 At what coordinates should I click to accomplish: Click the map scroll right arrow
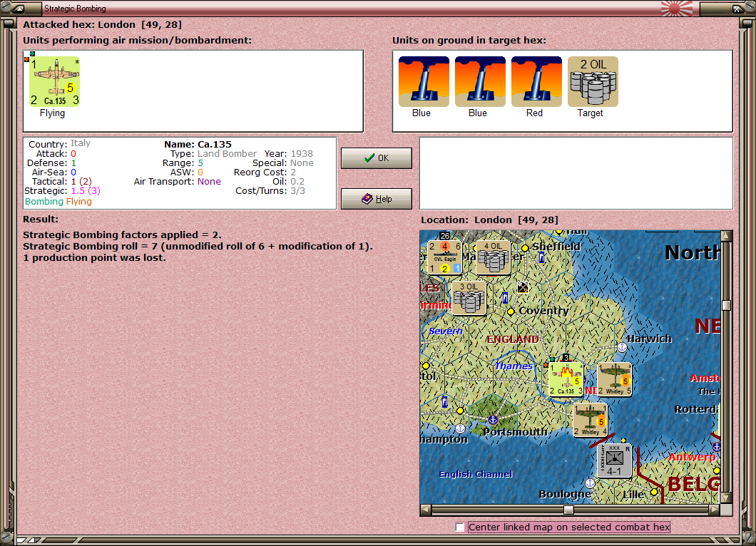point(715,509)
